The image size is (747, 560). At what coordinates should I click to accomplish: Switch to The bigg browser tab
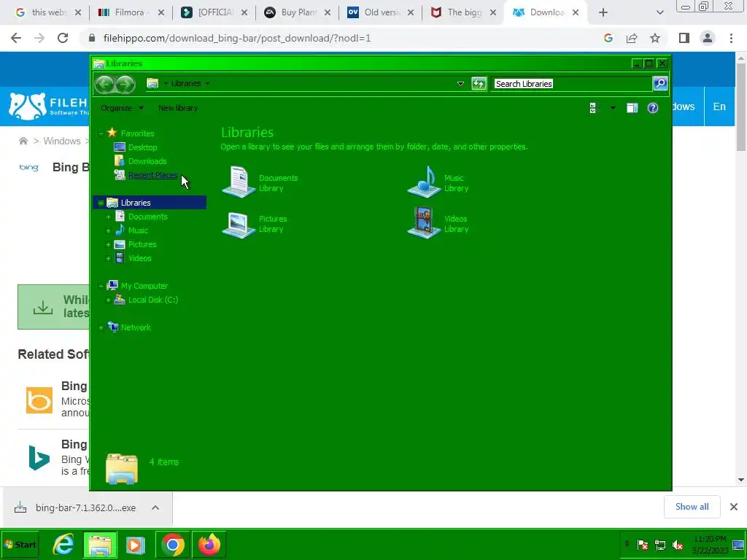463,12
